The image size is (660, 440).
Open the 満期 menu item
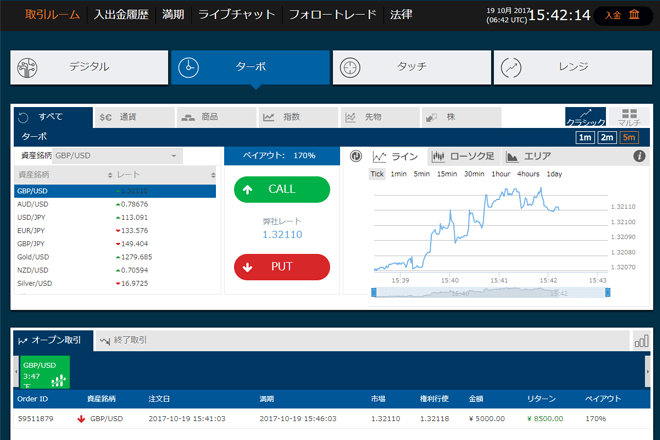click(173, 15)
